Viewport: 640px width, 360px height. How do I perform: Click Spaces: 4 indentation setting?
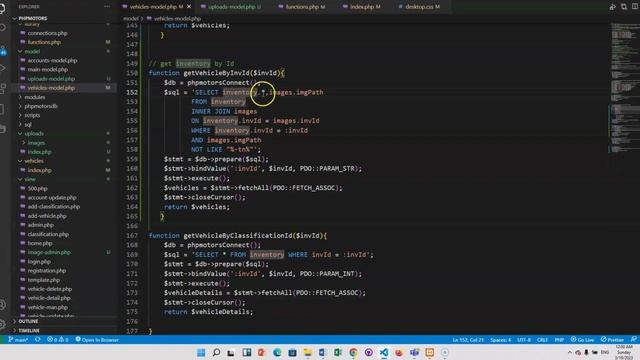500,340
